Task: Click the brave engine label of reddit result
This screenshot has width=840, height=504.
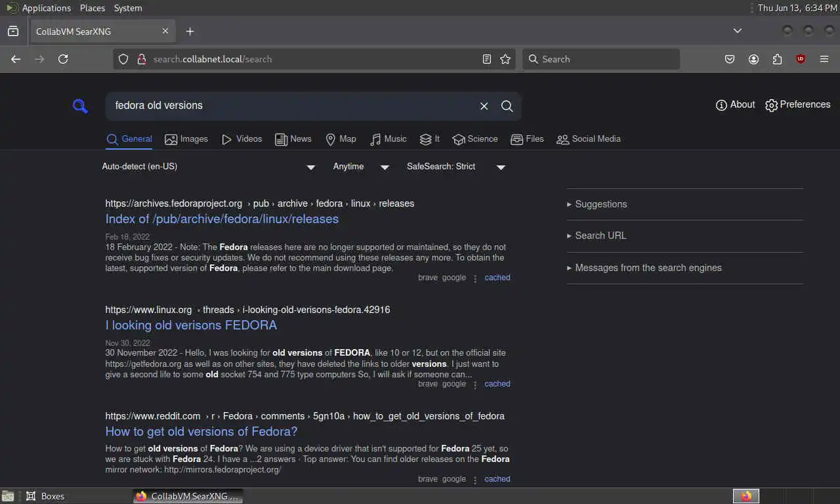Action: tap(428, 479)
